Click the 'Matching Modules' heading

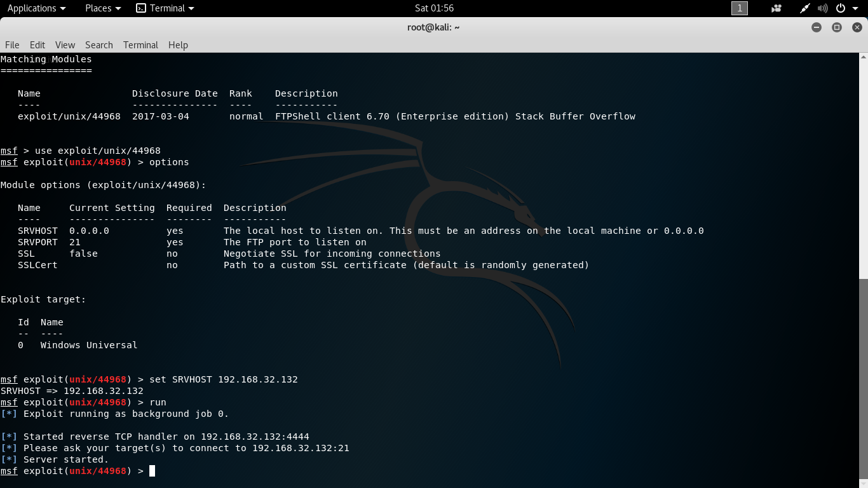tap(46, 59)
